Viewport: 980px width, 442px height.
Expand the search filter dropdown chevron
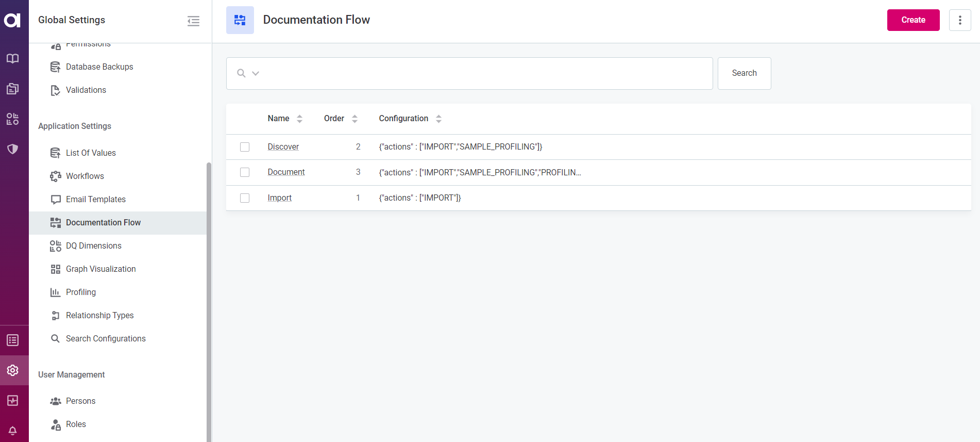[x=256, y=73]
